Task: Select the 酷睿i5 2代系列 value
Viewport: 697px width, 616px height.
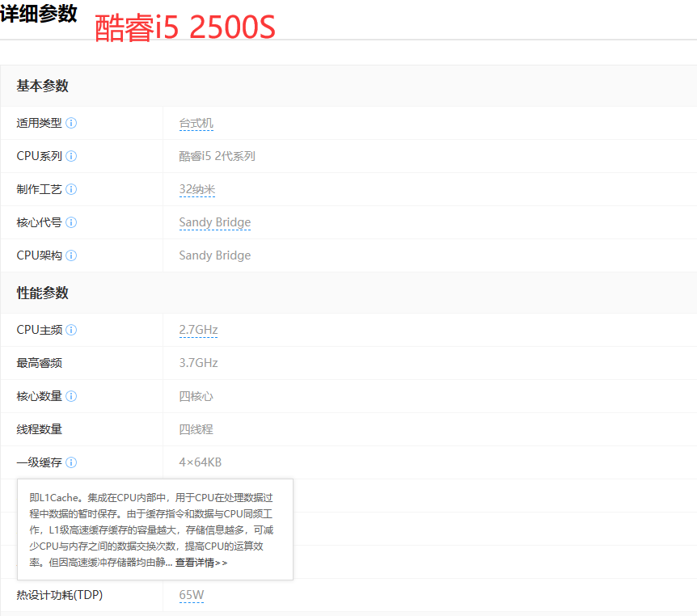Action: [217, 156]
